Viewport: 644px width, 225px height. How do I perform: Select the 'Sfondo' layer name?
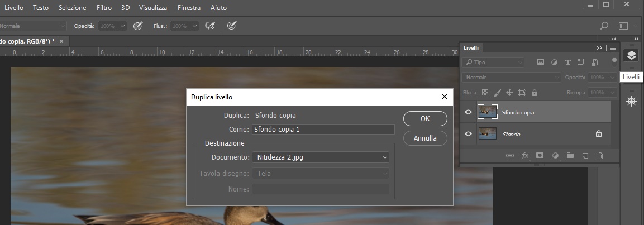coord(511,134)
